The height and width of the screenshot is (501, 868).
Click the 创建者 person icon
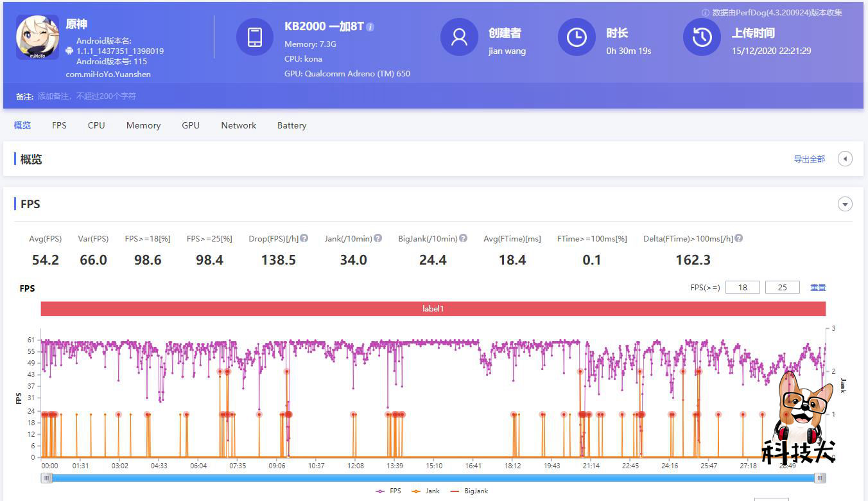pyautogui.click(x=458, y=37)
